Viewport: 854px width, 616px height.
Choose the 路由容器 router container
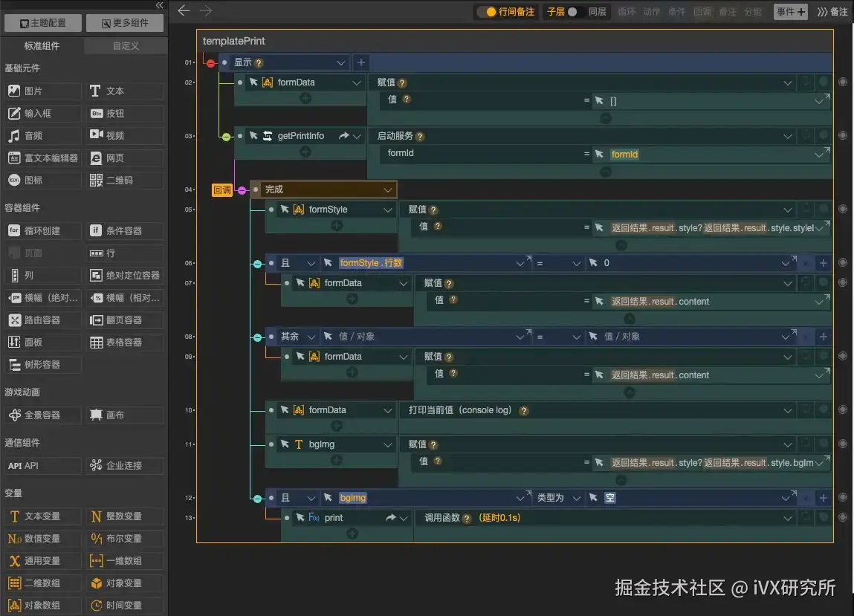pyautogui.click(x=43, y=320)
